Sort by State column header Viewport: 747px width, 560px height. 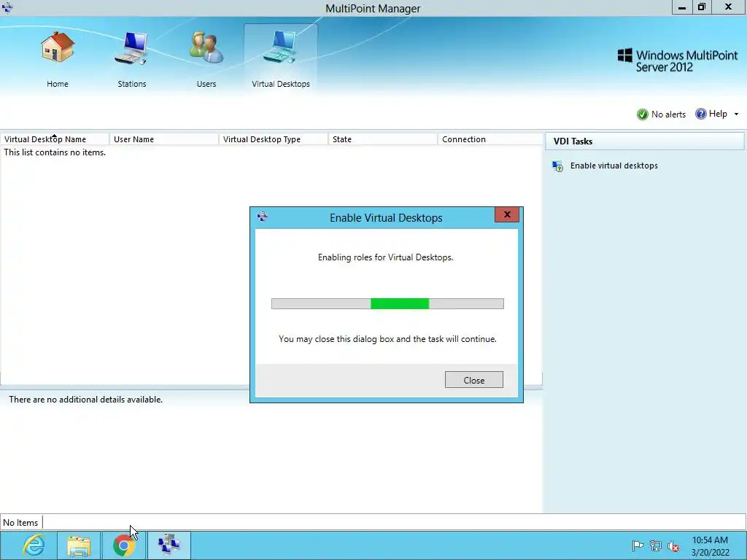click(x=382, y=139)
